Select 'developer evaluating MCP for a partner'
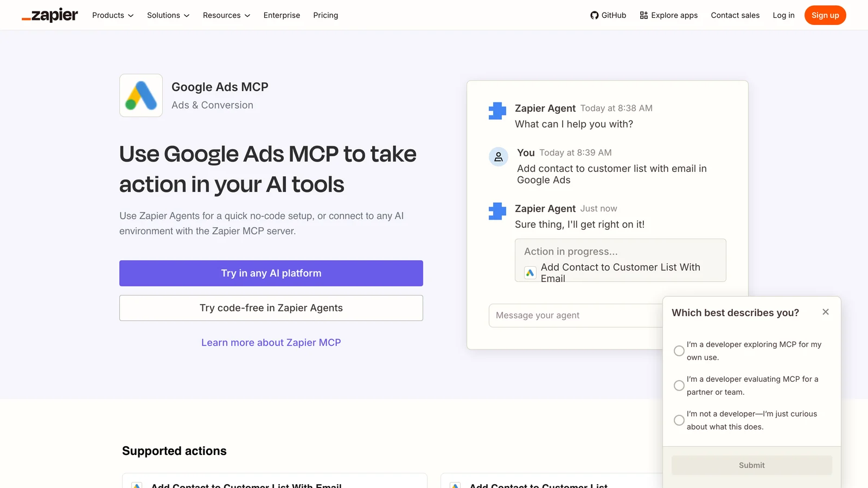 (x=679, y=386)
